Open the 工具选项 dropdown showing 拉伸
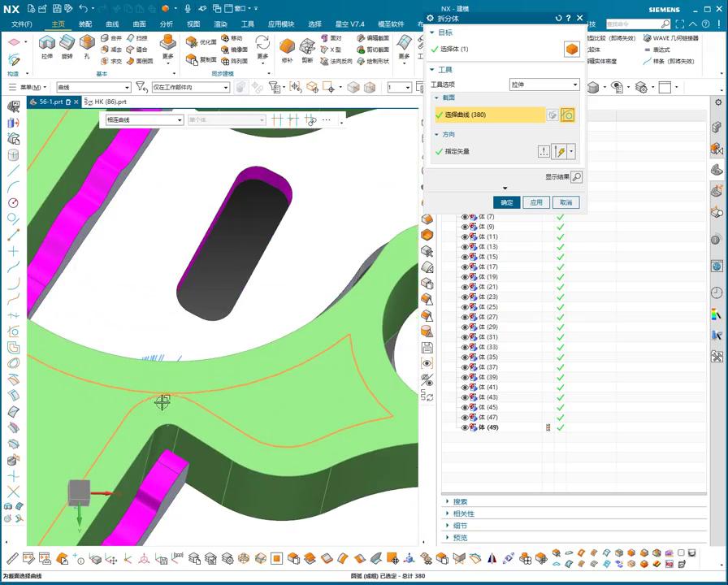 (x=544, y=84)
